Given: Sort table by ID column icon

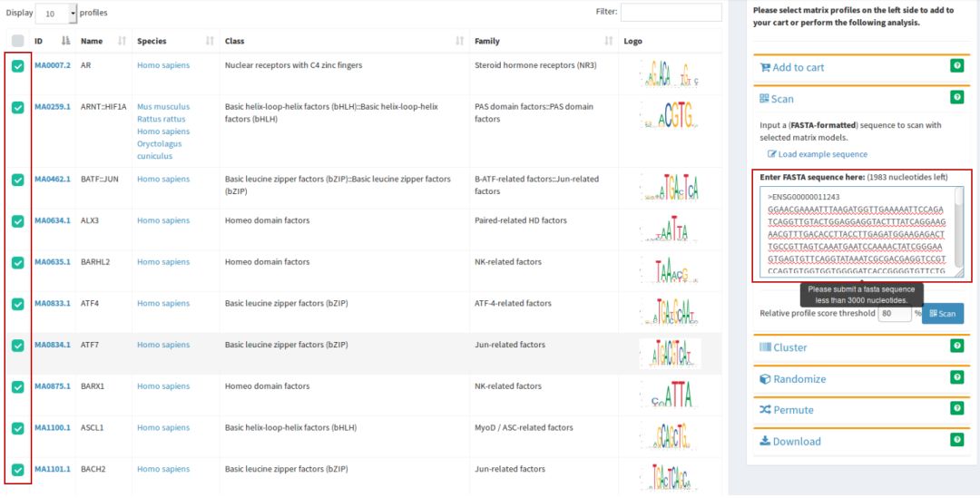Looking at the screenshot, I should click(x=65, y=41).
